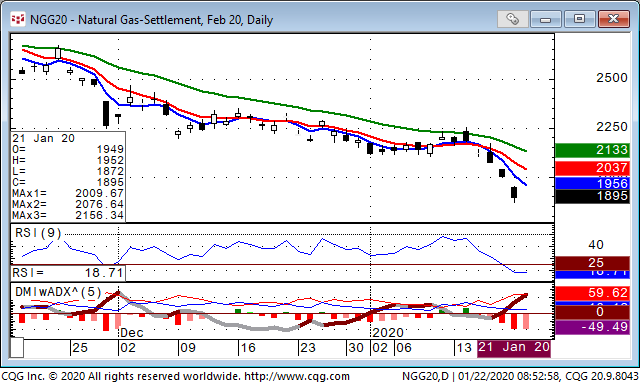Viewport: 640px width, 384px height.
Task: Click the 13 date on time axis
Action: click(x=464, y=348)
